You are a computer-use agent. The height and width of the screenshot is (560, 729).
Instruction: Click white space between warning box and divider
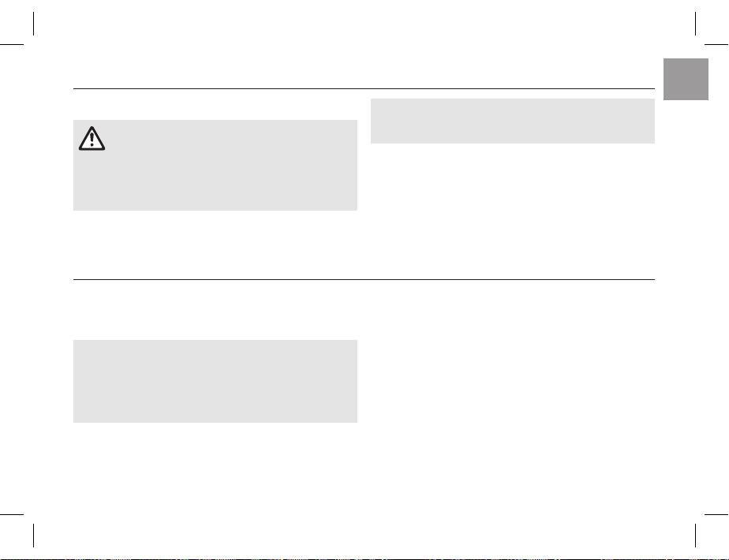(215, 243)
